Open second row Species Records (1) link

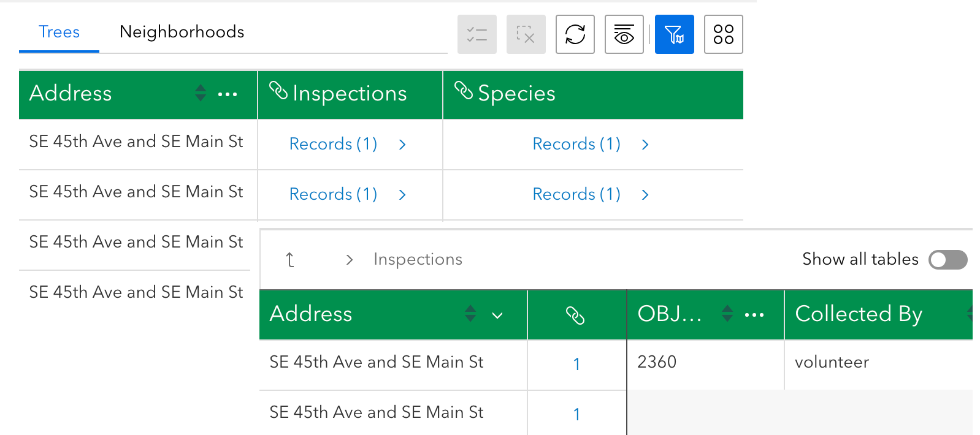[x=577, y=194]
